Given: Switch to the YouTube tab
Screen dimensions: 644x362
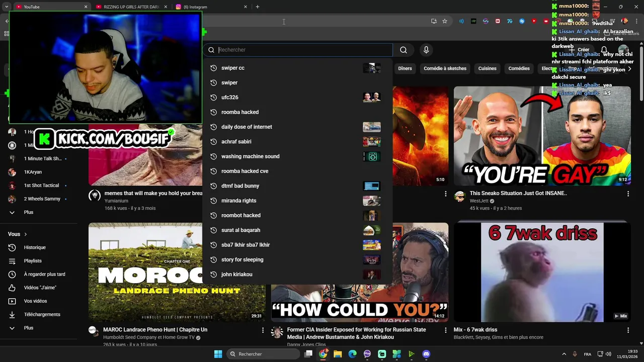Looking at the screenshot, I should (x=49, y=7).
